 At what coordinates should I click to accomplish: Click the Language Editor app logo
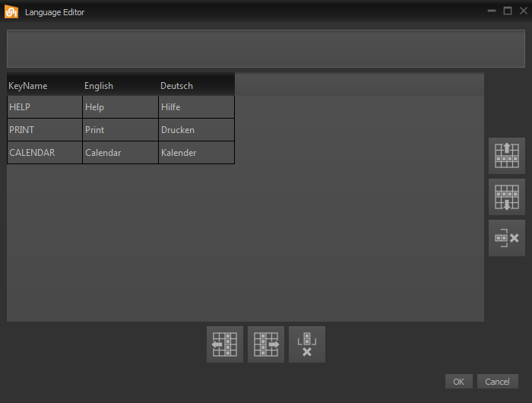tap(12, 11)
